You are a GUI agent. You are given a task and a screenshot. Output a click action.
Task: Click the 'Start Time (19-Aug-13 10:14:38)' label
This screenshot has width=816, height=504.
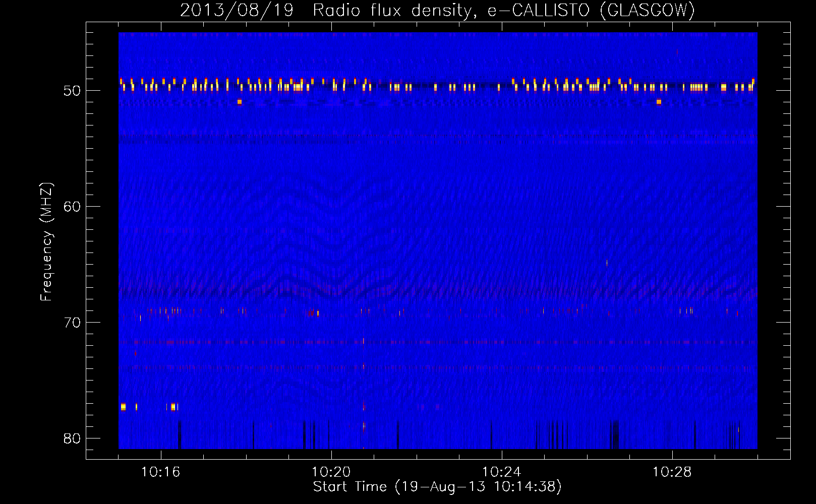(437, 487)
